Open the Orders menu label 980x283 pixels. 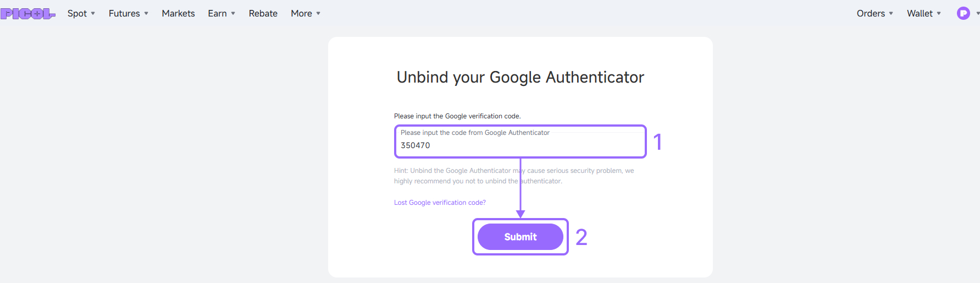click(871, 13)
